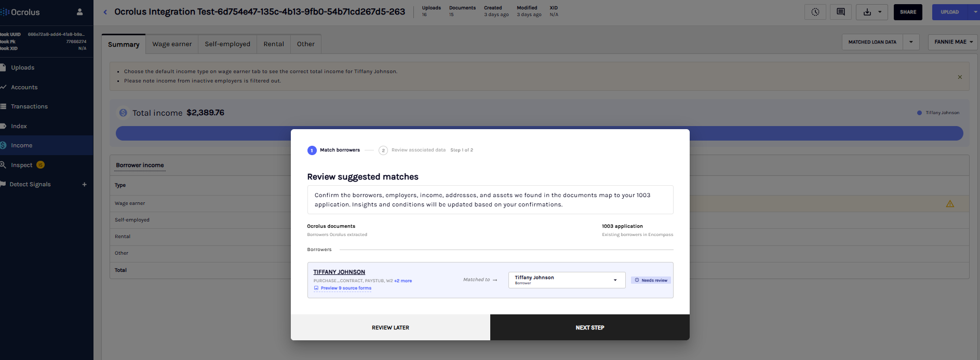Click the download icon button

(867, 12)
